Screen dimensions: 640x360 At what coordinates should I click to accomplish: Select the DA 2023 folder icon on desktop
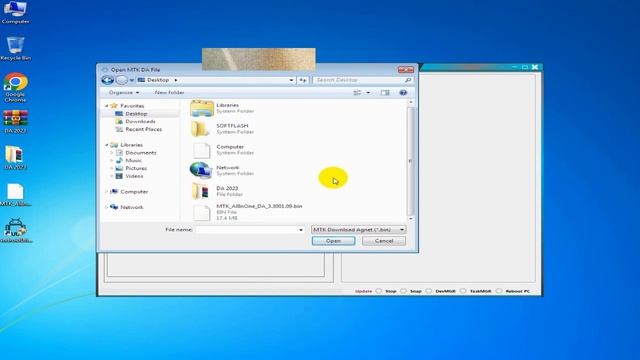(15, 158)
